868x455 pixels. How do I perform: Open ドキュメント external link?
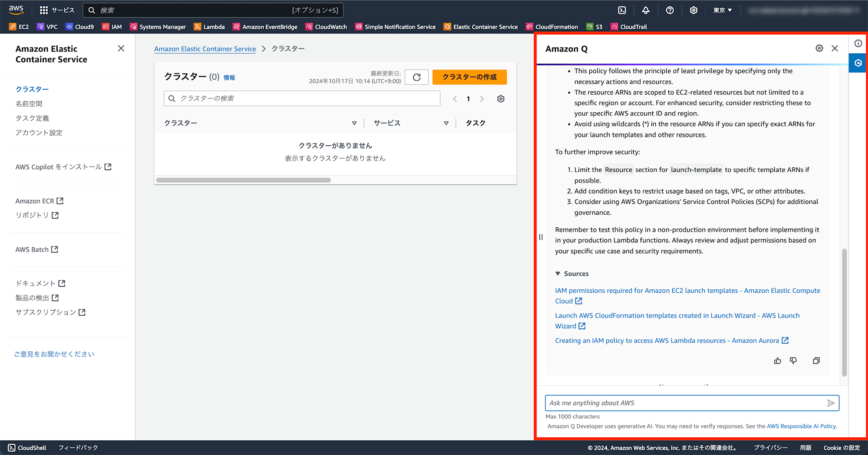pos(40,283)
